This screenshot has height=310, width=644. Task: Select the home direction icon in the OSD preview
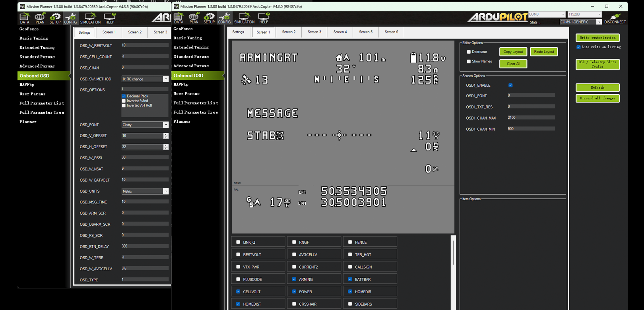343,58
